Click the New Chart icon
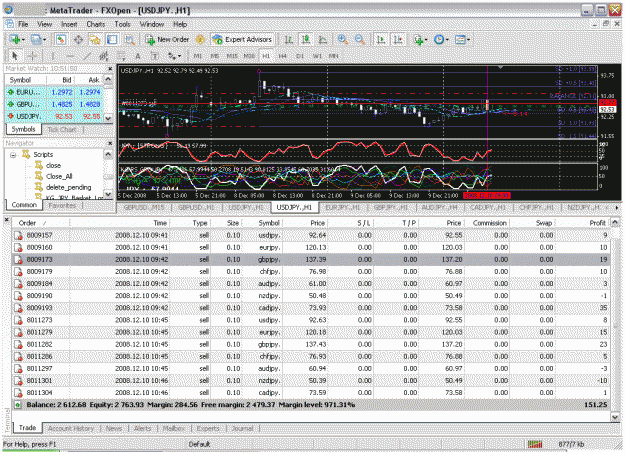 coord(16,39)
